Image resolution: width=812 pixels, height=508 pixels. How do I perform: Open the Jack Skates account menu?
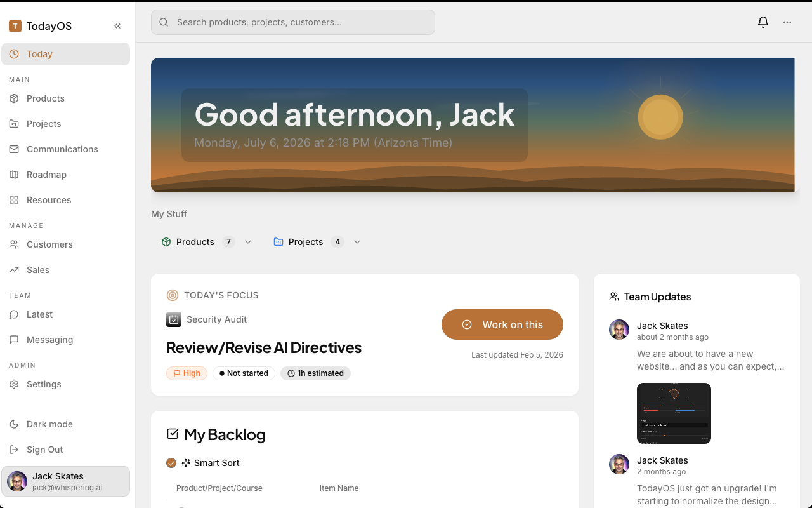(65, 481)
